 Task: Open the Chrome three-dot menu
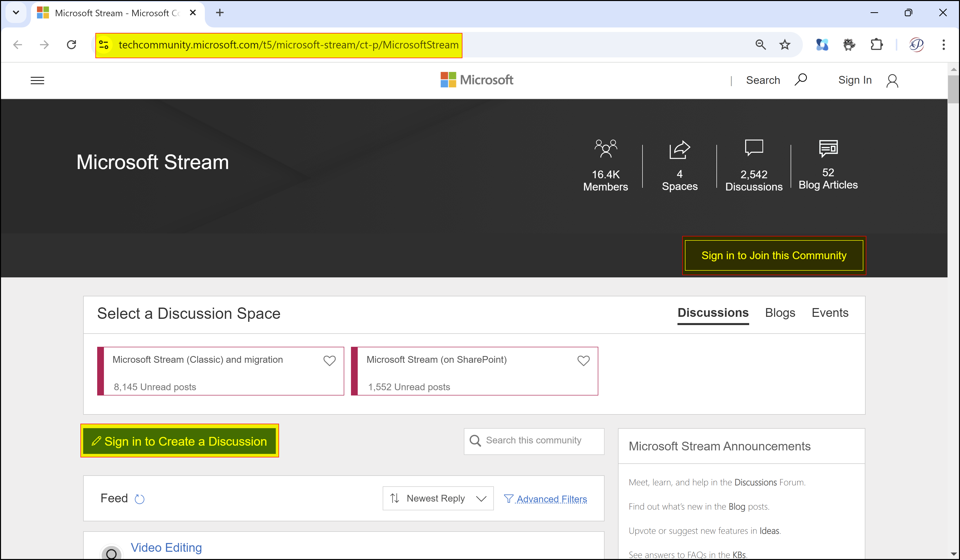[x=944, y=45]
